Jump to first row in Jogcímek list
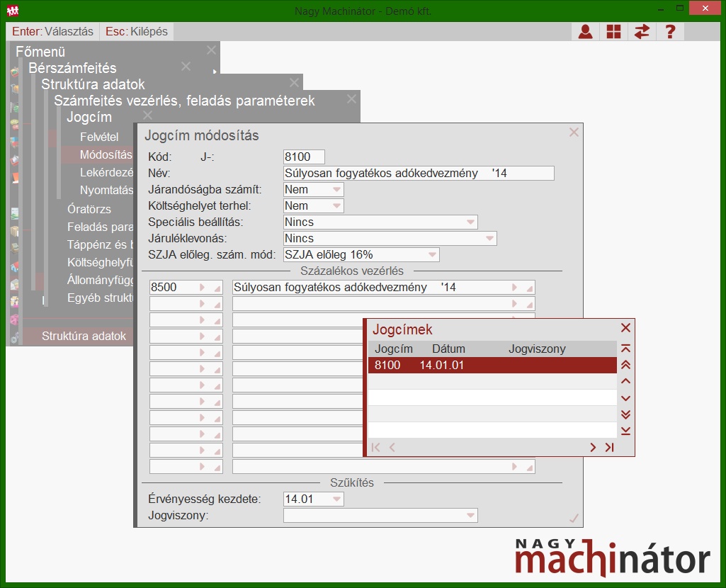The width and height of the screenshot is (726, 588). 625,348
